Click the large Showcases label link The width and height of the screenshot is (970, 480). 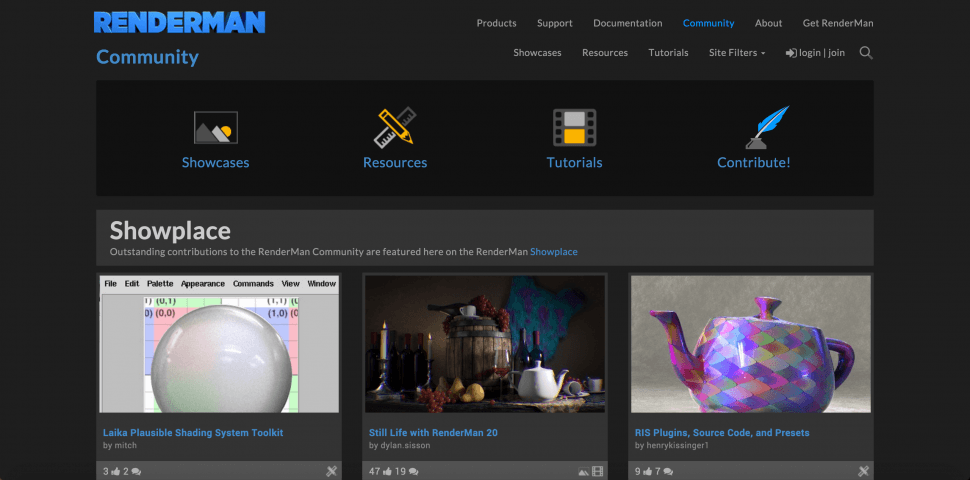tap(215, 163)
